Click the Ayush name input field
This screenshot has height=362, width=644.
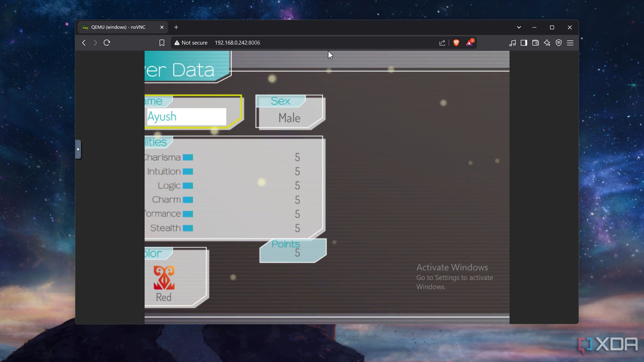click(186, 117)
